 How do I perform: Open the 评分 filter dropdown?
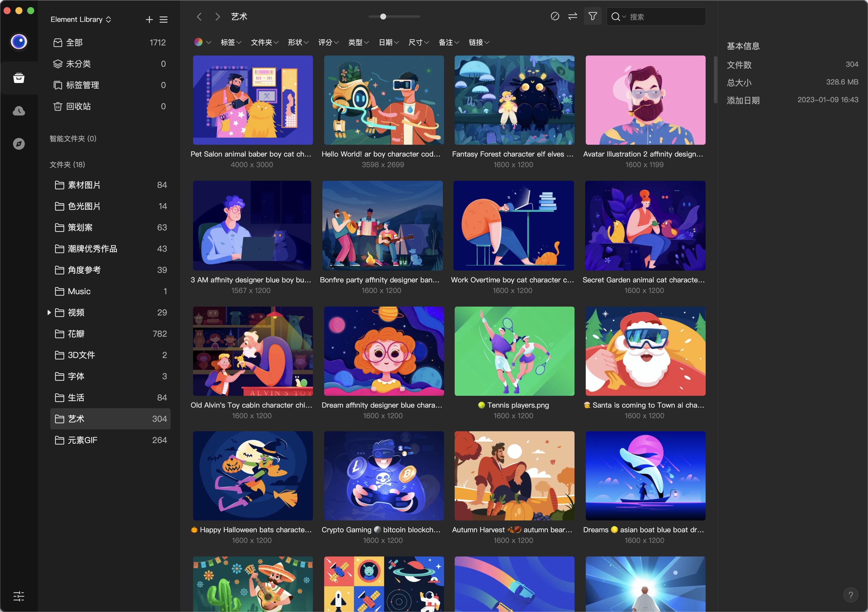(x=328, y=42)
